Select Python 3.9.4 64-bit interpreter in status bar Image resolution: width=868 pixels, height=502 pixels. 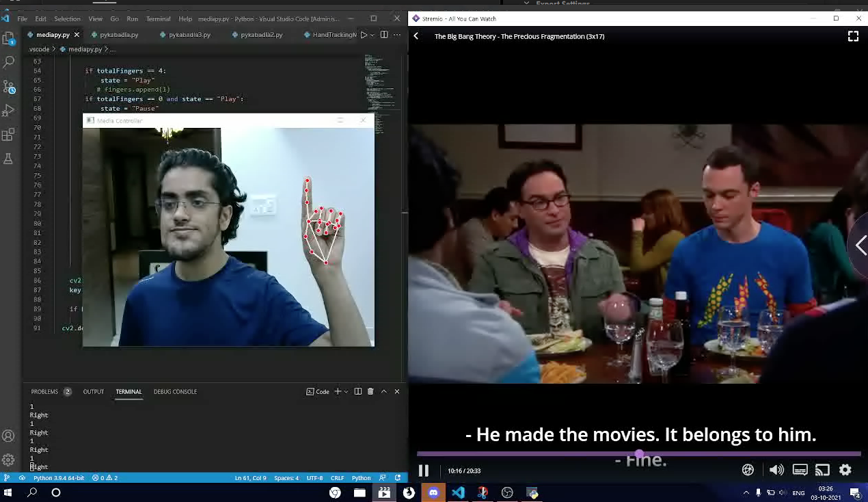tap(59, 478)
